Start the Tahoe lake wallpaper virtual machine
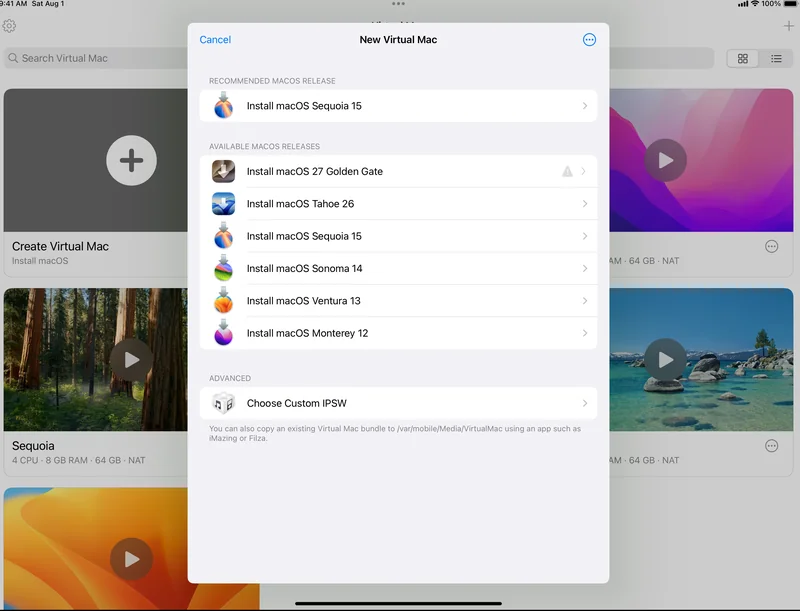 (x=665, y=360)
